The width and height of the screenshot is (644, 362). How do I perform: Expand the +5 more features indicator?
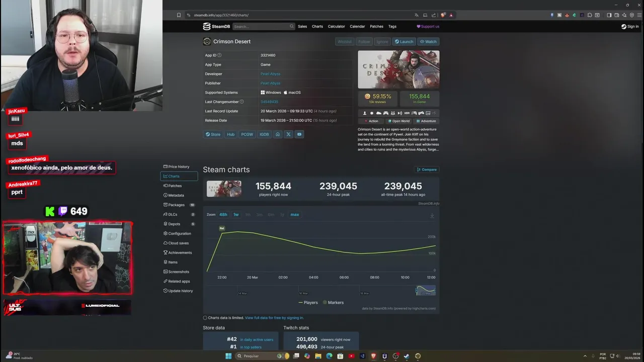click(434, 113)
